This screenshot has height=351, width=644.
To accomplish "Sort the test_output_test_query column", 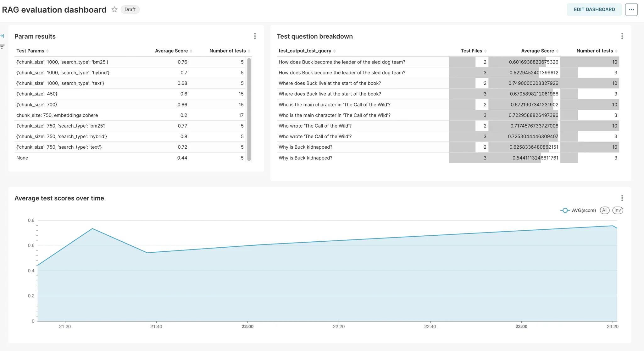I will 335,51.
